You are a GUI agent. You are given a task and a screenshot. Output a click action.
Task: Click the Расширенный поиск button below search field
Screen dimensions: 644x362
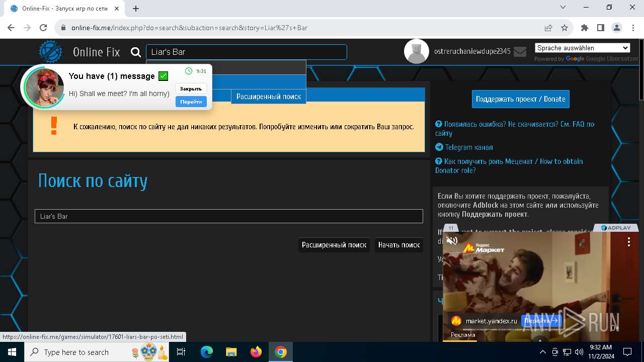334,245
